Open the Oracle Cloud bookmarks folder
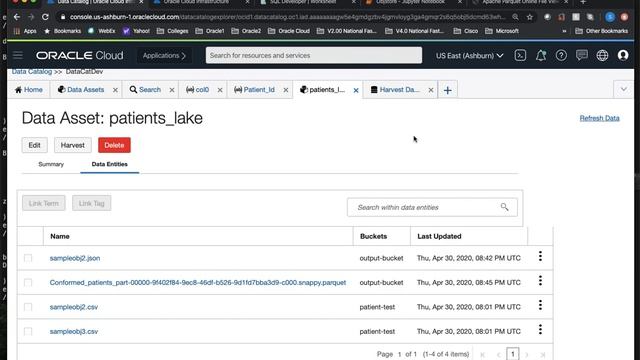The width and height of the screenshot is (640, 360). click(289, 31)
